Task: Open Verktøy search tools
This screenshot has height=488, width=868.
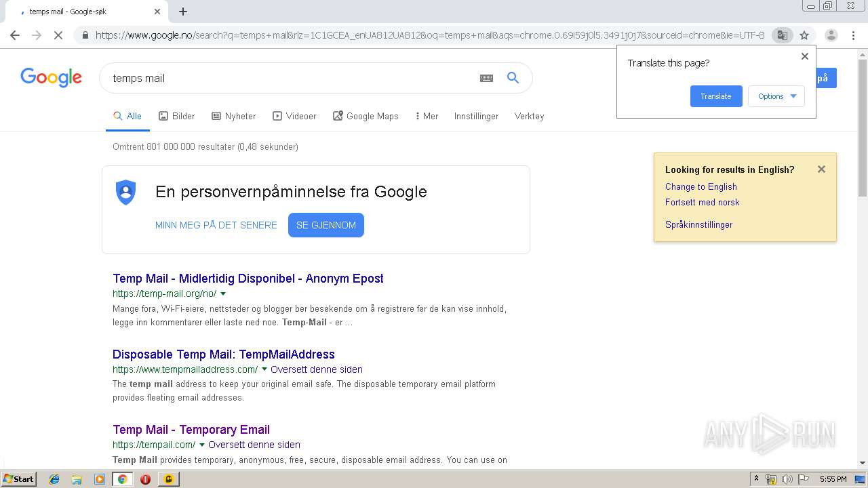Action: click(529, 117)
